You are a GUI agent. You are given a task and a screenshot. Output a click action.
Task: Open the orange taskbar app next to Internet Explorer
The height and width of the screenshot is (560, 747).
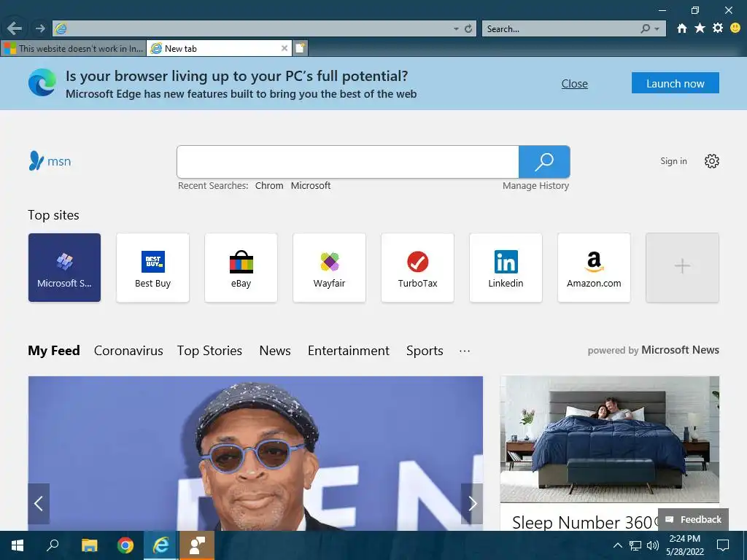197,545
